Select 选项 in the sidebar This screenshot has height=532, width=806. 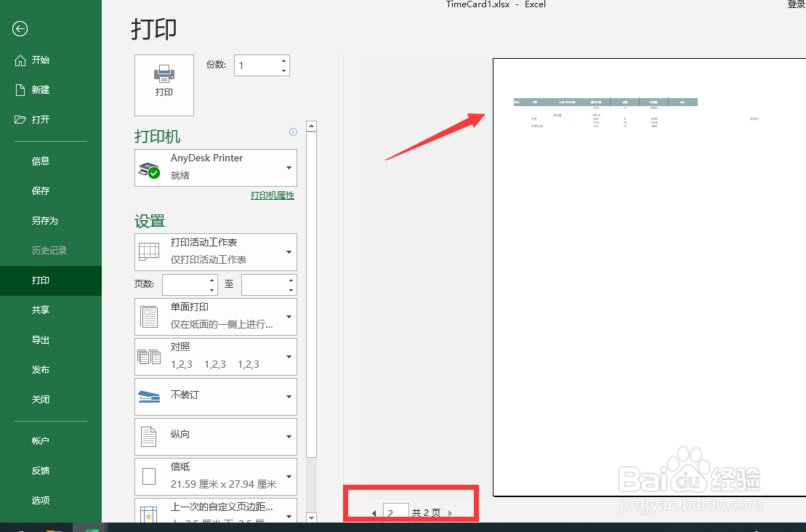[x=51, y=501]
